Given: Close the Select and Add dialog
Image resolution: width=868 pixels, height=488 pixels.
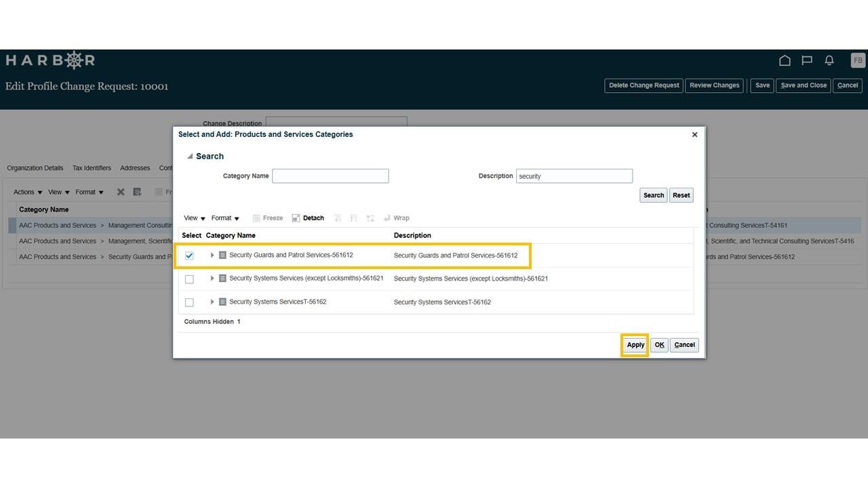Looking at the screenshot, I should coord(694,135).
